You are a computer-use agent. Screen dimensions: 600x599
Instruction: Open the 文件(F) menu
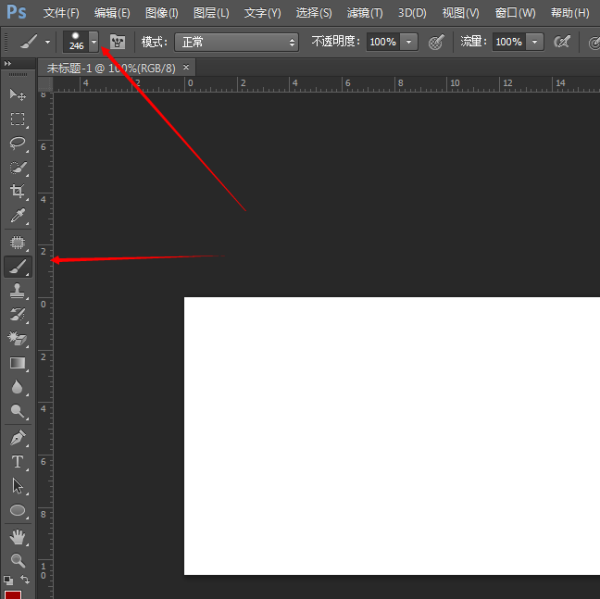point(61,13)
